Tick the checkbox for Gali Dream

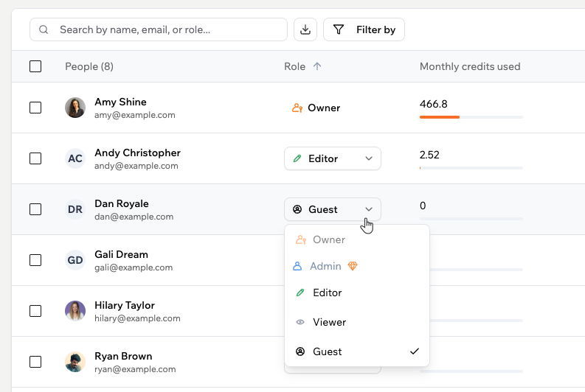click(x=35, y=260)
